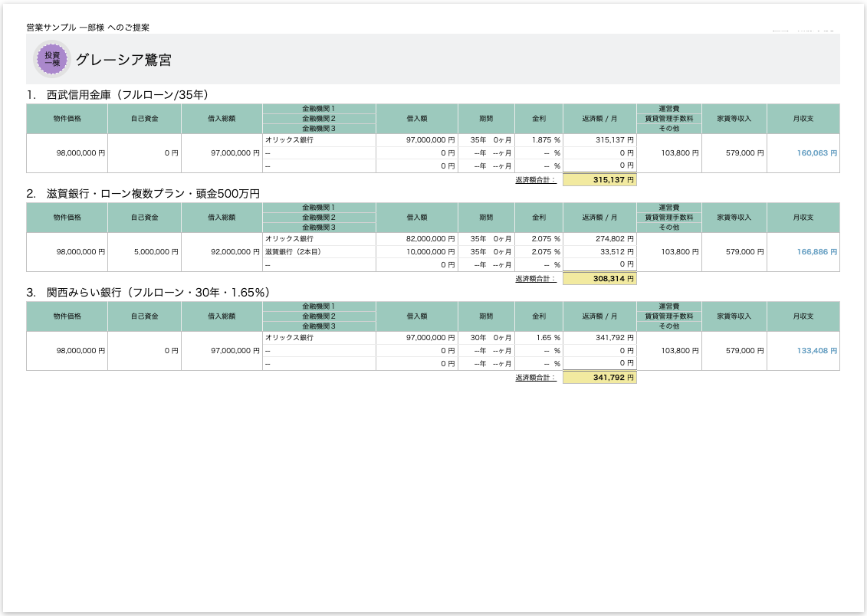The width and height of the screenshot is (867, 616).
Task: Click 98,000,000 円 property price in plan 2
Action: pos(67,252)
